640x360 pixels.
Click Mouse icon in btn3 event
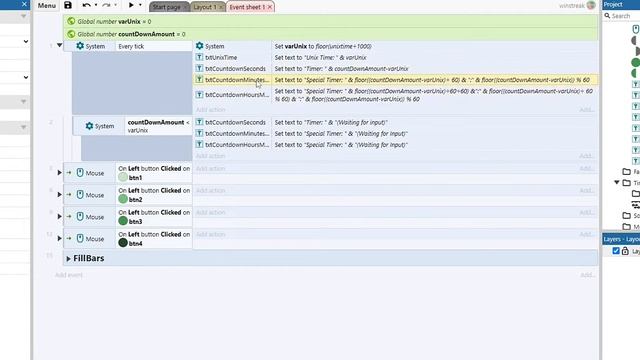coord(80,217)
